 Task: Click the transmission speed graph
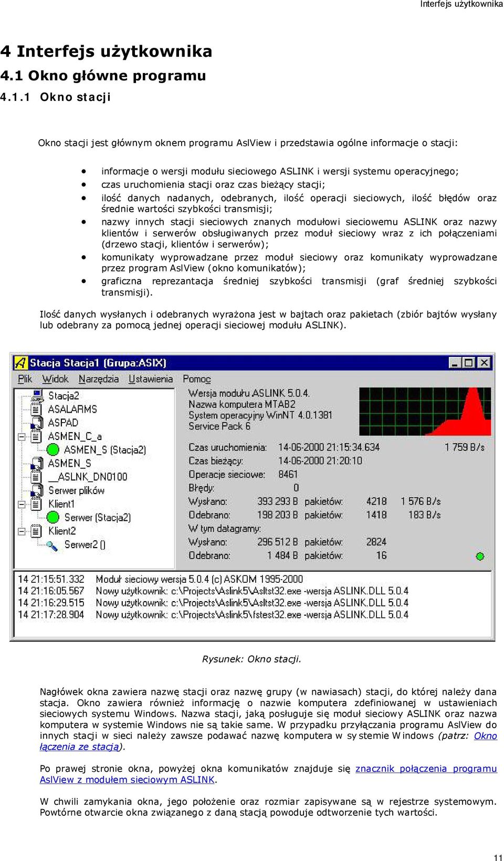425,412
